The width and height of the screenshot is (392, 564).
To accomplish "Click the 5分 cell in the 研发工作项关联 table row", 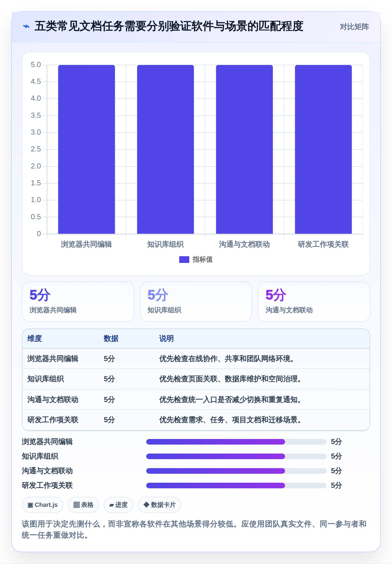I will pos(109,420).
